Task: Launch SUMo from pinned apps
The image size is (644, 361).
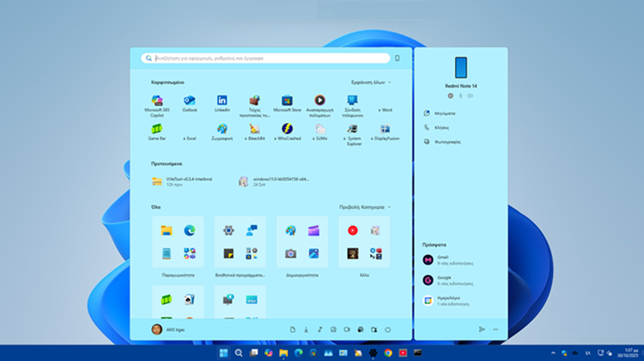Action: coord(319,132)
